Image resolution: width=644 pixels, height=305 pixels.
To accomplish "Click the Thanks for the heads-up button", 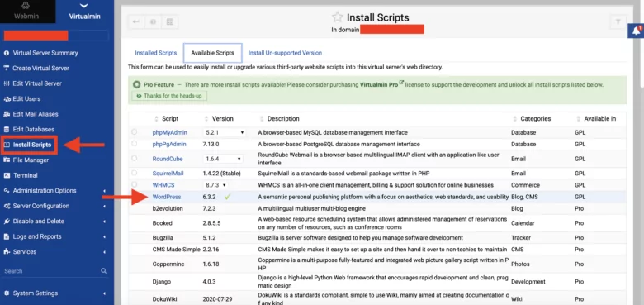I will tap(169, 96).
